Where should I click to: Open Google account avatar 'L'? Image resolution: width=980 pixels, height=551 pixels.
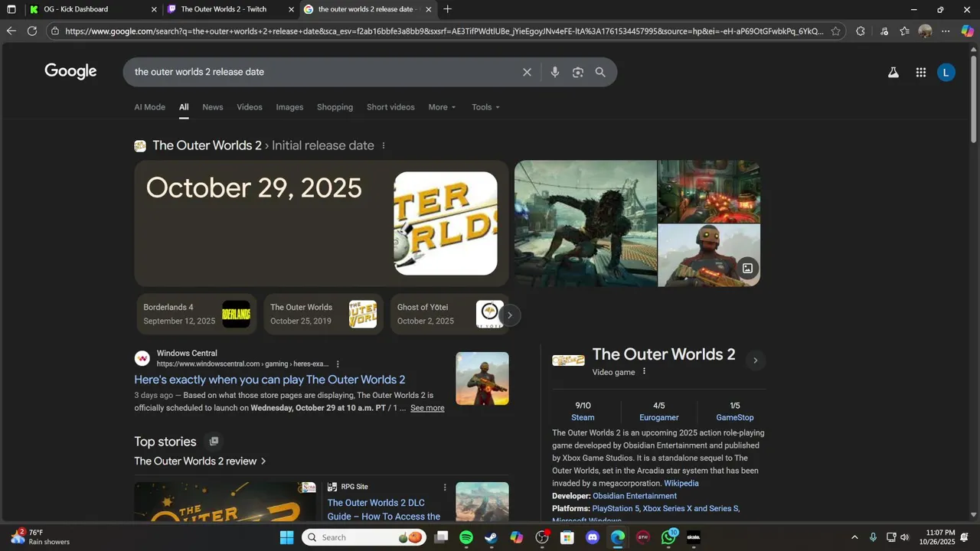click(946, 73)
